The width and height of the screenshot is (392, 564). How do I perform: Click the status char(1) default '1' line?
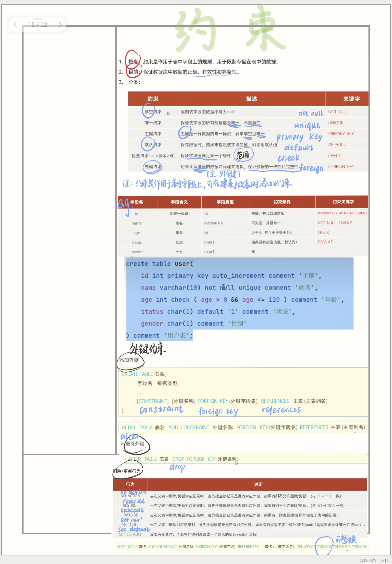tap(218, 312)
